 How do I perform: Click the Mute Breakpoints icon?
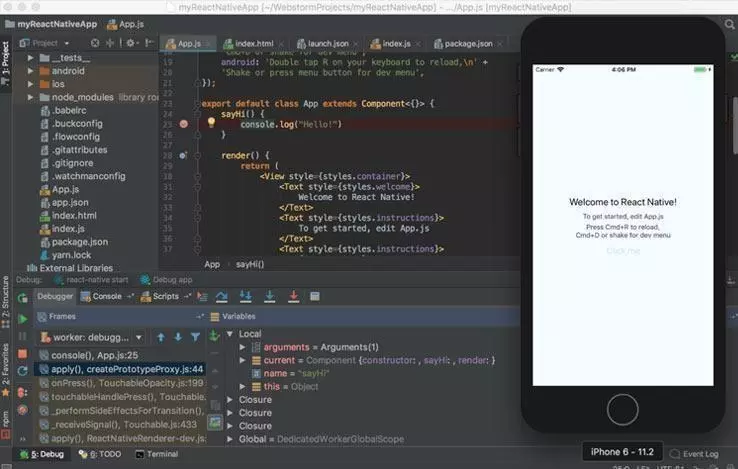pyautogui.click(x=22, y=410)
